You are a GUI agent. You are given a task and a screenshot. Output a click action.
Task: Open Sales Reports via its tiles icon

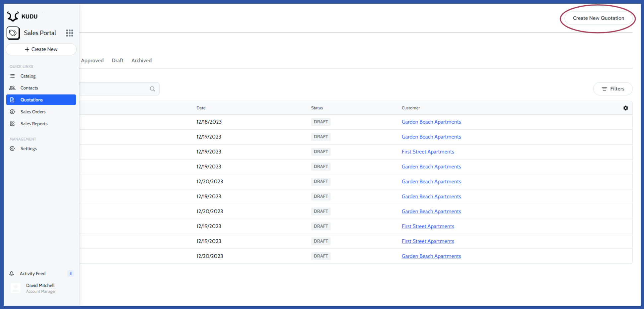(12, 124)
